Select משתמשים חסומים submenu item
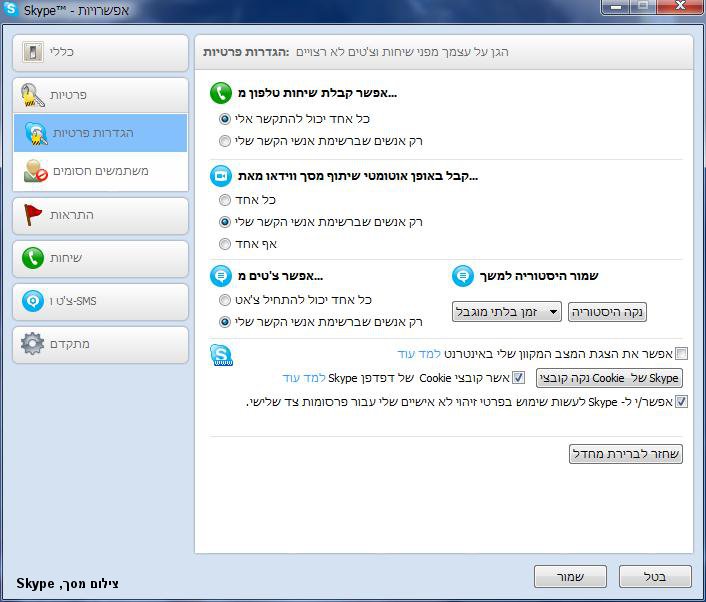Viewport: 706px width, 602px height. click(100, 171)
